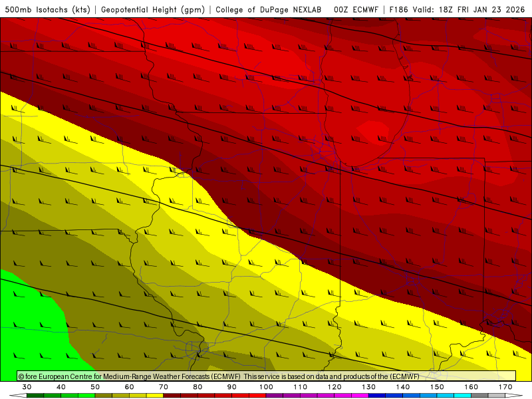Click the '30' value on the color scale
The width and height of the screenshot is (532, 399).
coord(27,387)
